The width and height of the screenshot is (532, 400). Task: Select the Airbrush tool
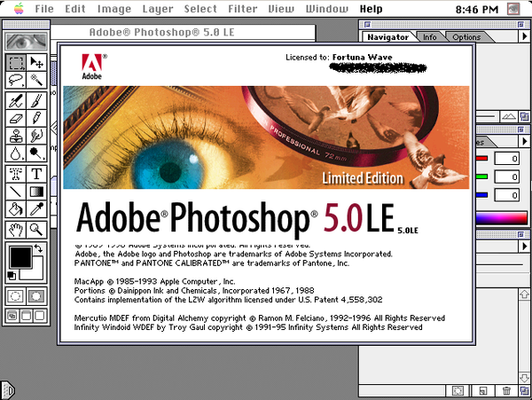point(16,101)
